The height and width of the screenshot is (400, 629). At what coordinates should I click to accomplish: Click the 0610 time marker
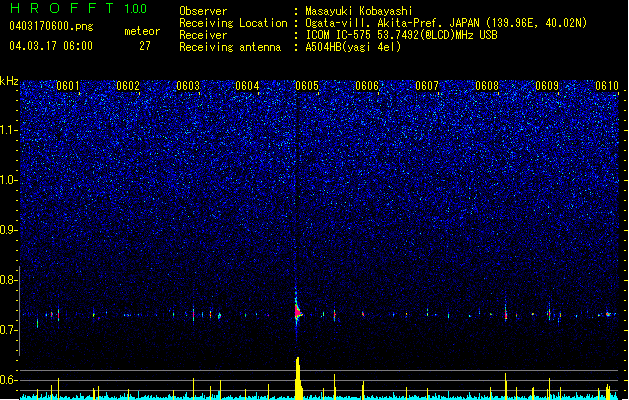click(x=607, y=86)
